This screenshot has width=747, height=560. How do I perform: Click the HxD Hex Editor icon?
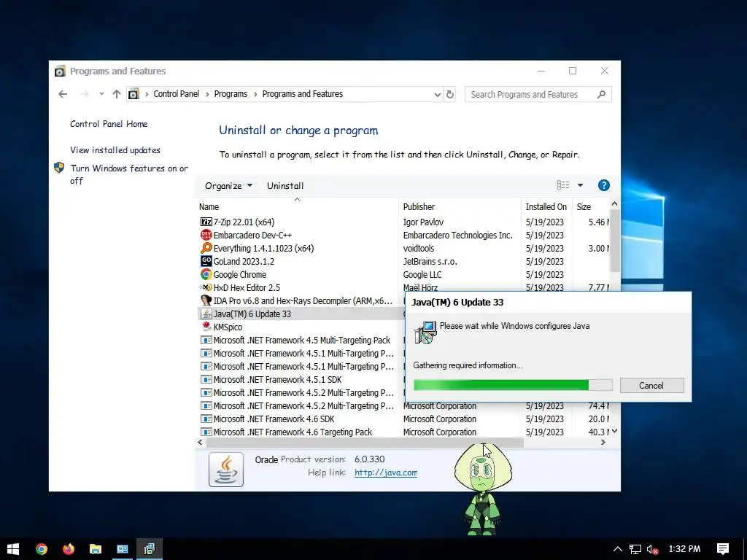pos(206,287)
